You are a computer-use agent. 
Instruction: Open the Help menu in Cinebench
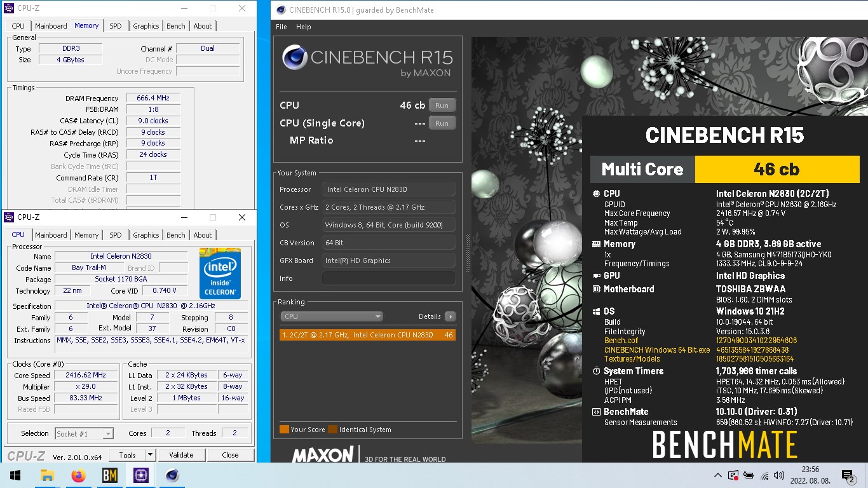(x=304, y=27)
